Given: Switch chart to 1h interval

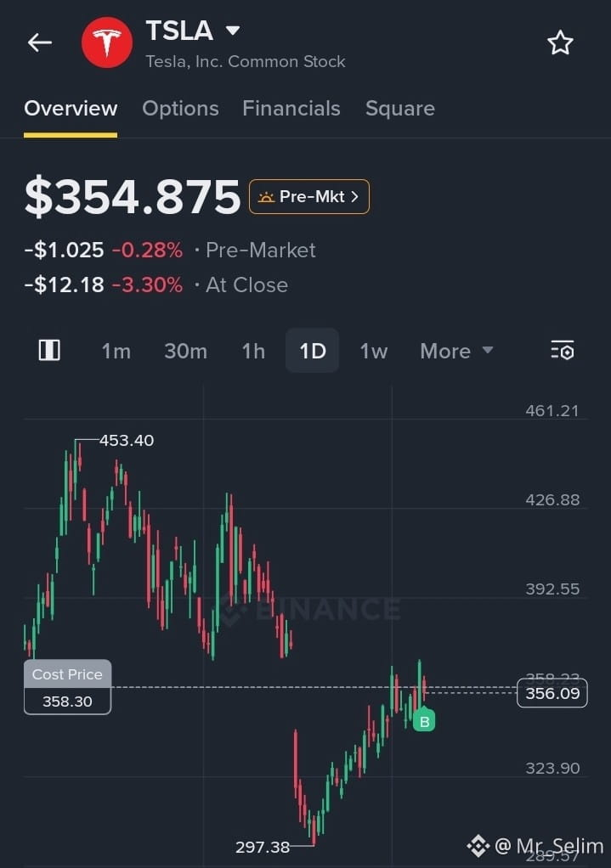Looking at the screenshot, I should pos(253,351).
